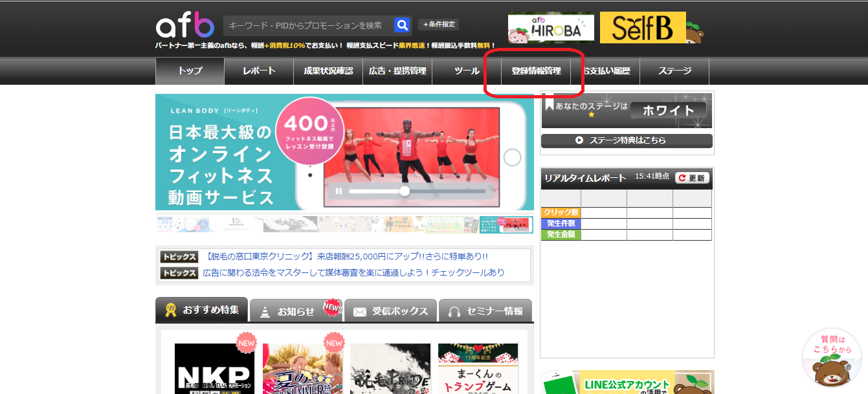Select the 三層構造マスク carousel thumbnail
The image size is (868, 394).
182,224
